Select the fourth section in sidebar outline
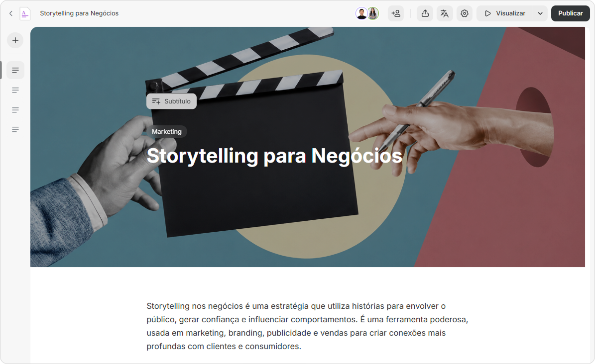 15,130
